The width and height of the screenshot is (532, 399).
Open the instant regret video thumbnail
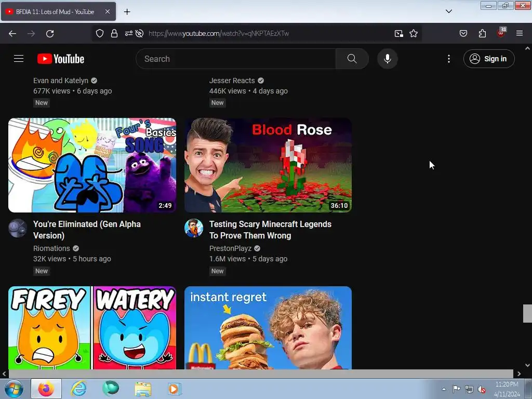pyautogui.click(x=268, y=328)
